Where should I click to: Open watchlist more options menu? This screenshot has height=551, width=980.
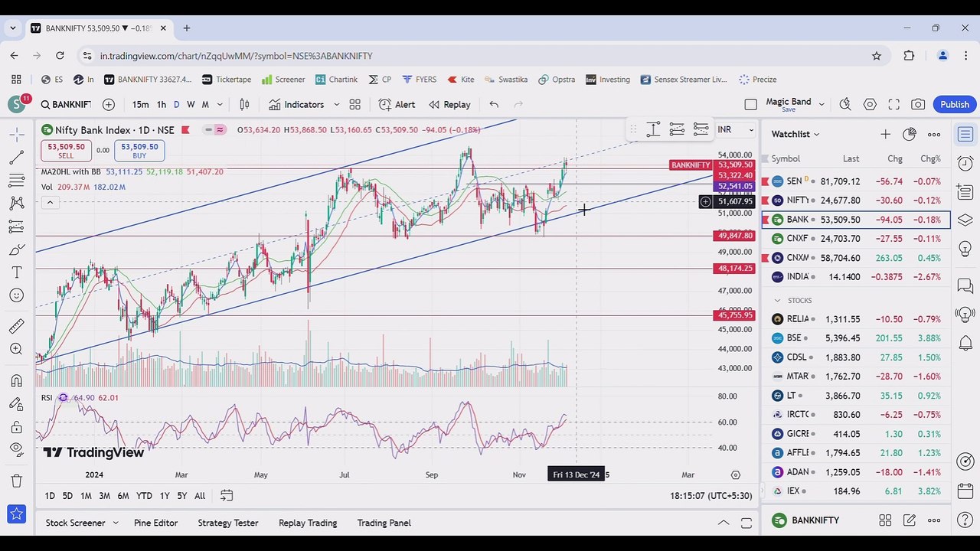(x=934, y=134)
